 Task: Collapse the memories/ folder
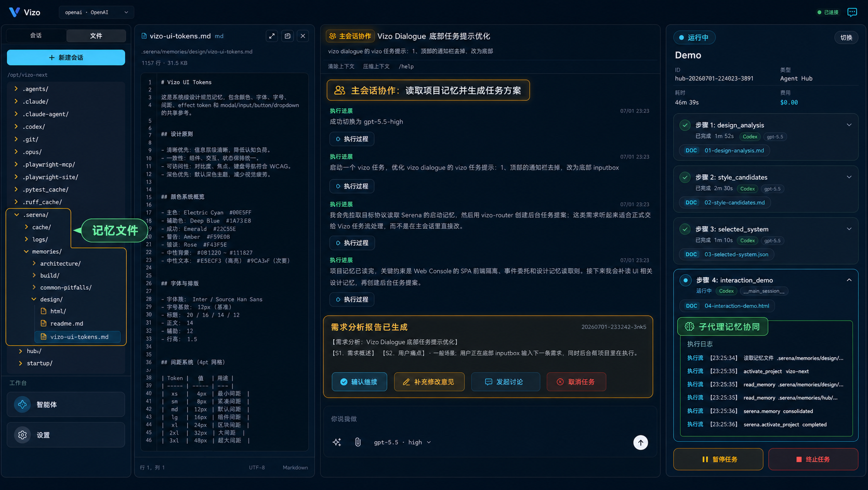[x=26, y=251]
